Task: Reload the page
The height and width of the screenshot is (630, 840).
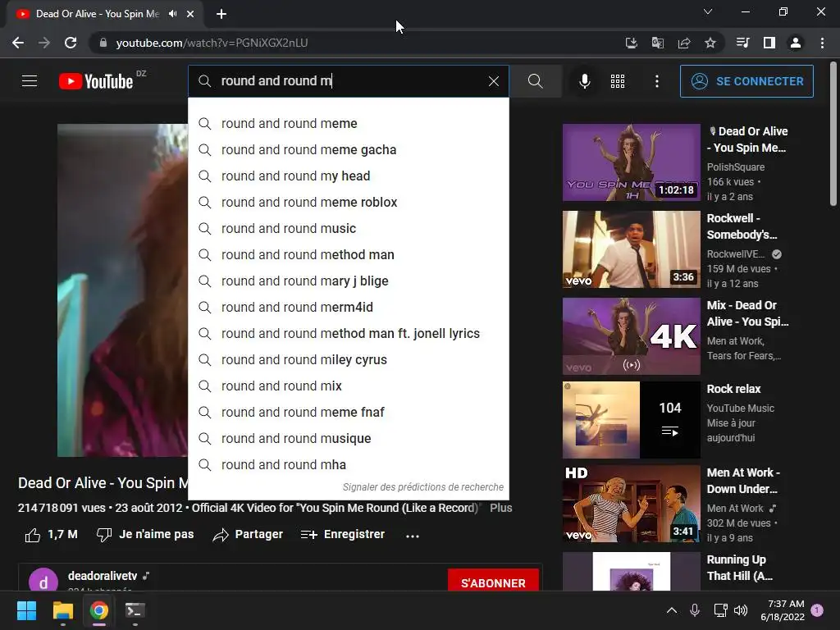Action: (x=71, y=43)
